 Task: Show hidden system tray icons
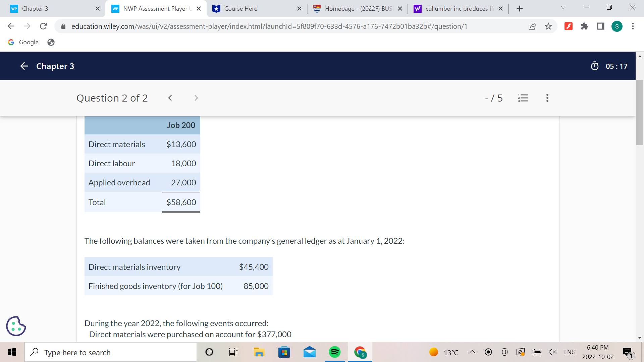click(x=472, y=352)
